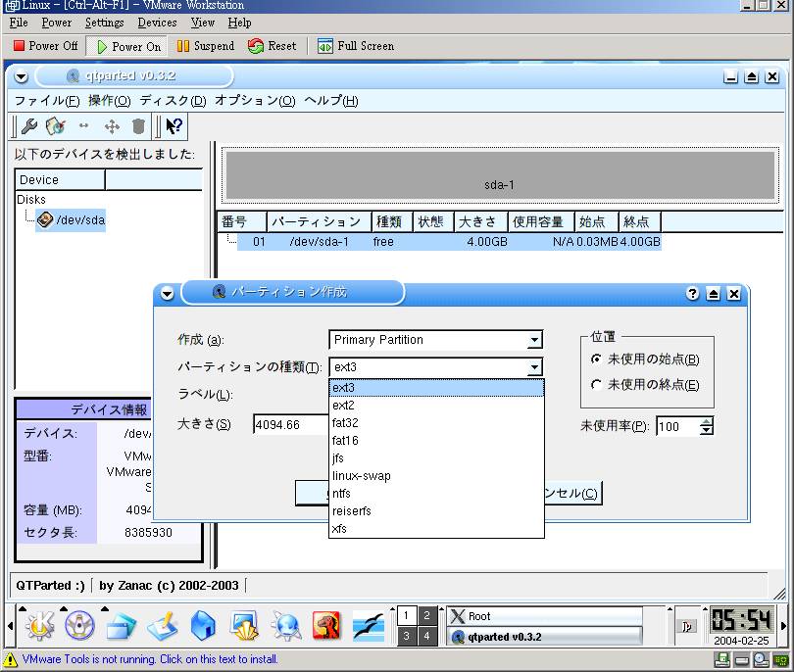Click the What's This help cursor icon
This screenshot has height=672, width=794.
(x=174, y=126)
